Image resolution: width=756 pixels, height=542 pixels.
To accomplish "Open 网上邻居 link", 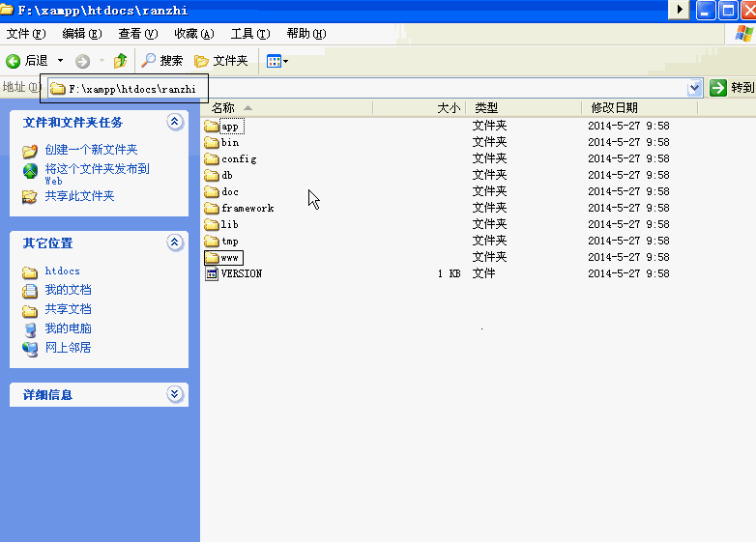I will (68, 348).
